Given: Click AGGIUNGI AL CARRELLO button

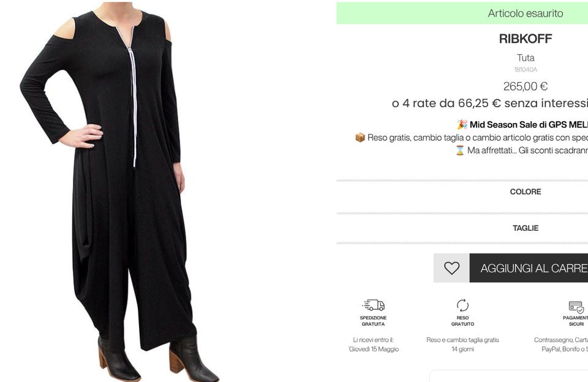Looking at the screenshot, I should tap(529, 268).
